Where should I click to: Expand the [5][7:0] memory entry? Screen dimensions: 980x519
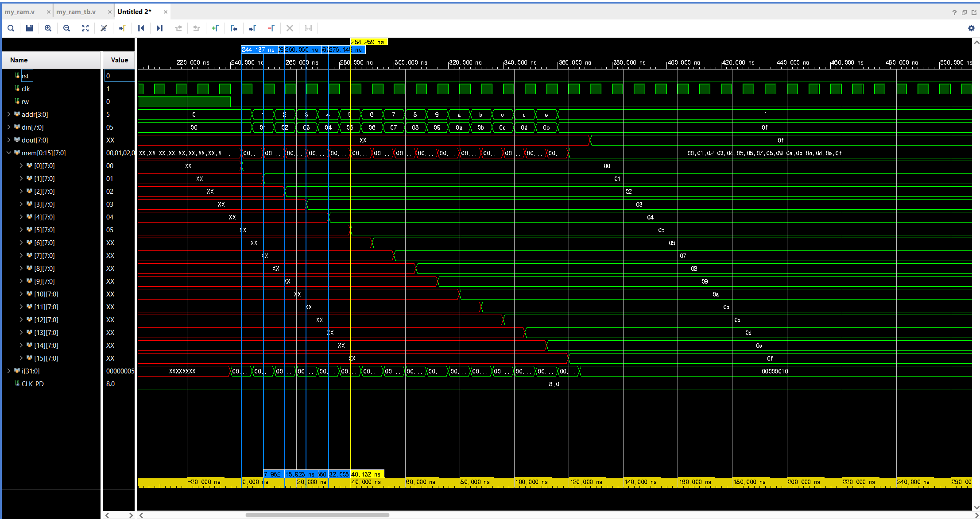(x=21, y=230)
